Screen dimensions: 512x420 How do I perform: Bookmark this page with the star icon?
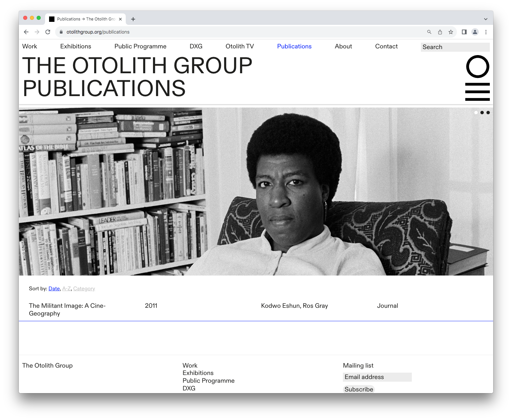click(451, 32)
